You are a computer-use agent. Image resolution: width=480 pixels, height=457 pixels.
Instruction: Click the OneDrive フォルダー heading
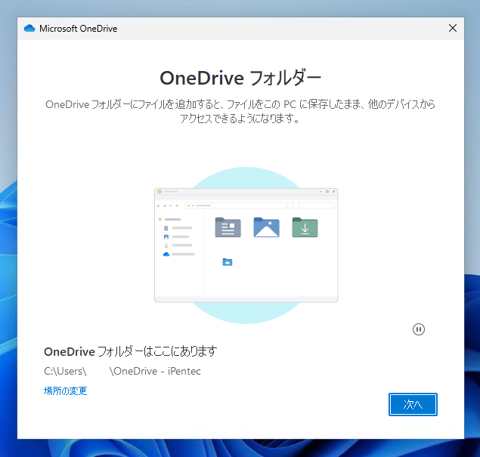(240, 78)
